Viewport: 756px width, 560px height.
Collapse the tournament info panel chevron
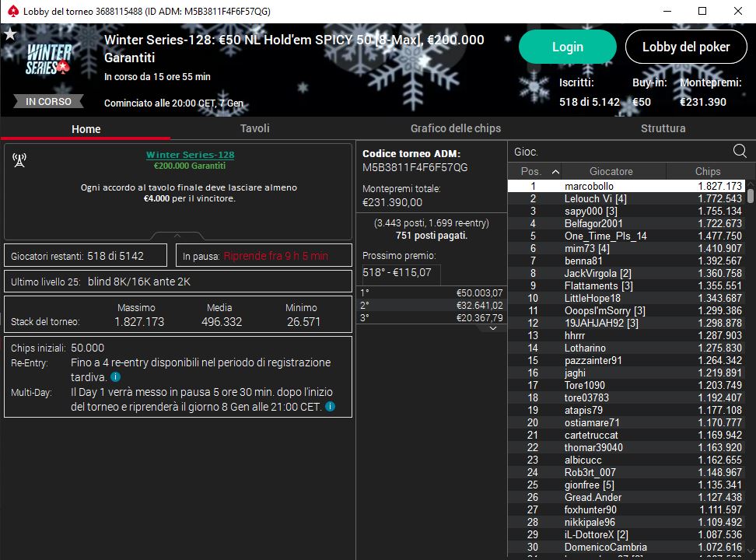tap(177, 235)
